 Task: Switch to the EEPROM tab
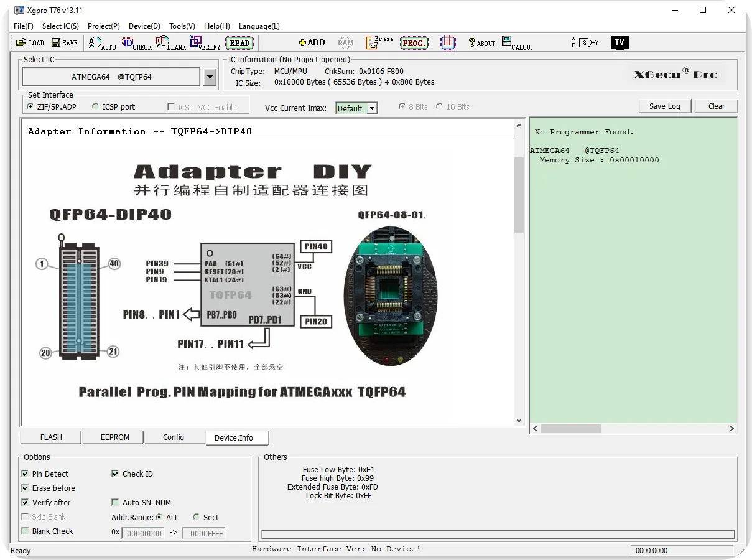(x=114, y=437)
